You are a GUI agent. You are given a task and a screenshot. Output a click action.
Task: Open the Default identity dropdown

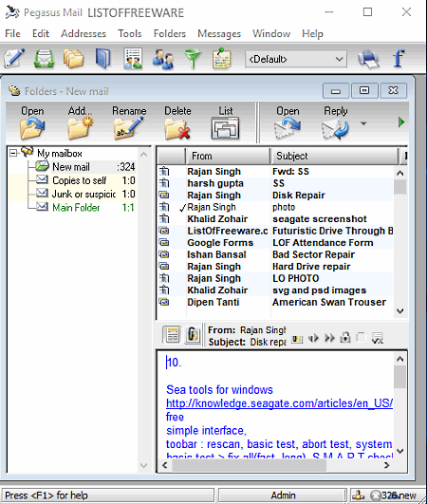296,59
